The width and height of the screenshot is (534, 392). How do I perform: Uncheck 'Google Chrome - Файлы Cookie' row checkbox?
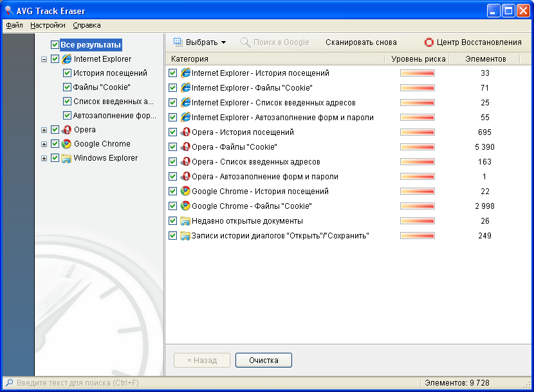[x=172, y=206]
